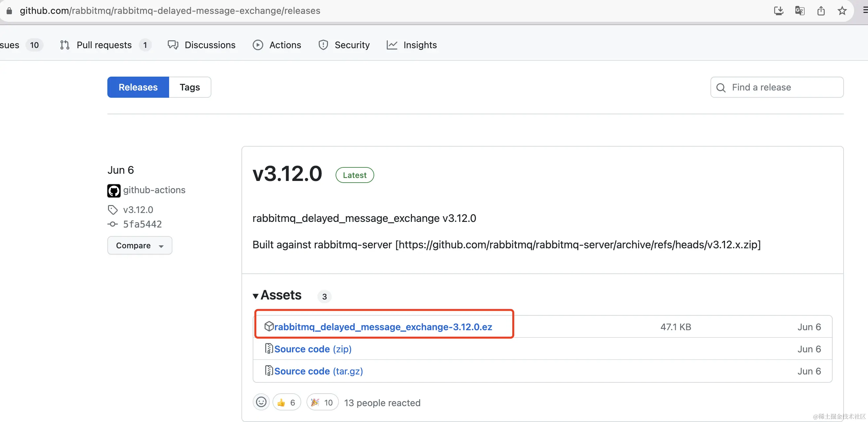This screenshot has height=422, width=868.
Task: Switch to the Tags tab
Action: [190, 87]
